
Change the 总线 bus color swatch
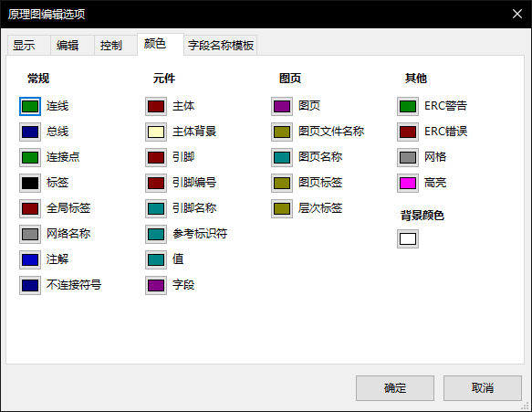tap(30, 132)
